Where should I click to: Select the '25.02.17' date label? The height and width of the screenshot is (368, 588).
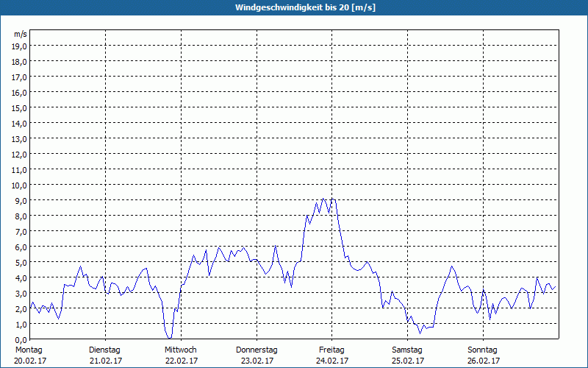coord(408,361)
